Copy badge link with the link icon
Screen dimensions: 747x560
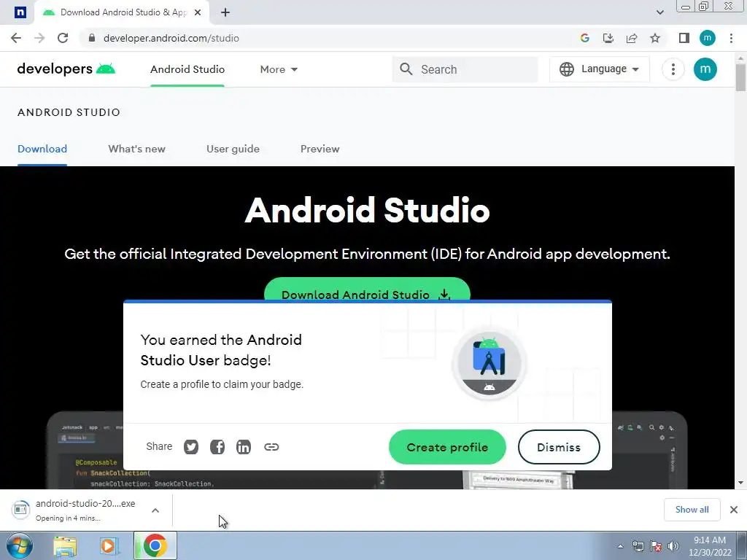click(271, 447)
